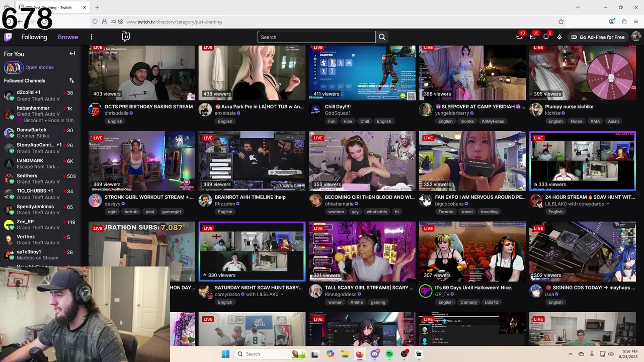Open the user avatar menu
Image resolution: width=644 pixels, height=362 pixels.
[636, 37]
